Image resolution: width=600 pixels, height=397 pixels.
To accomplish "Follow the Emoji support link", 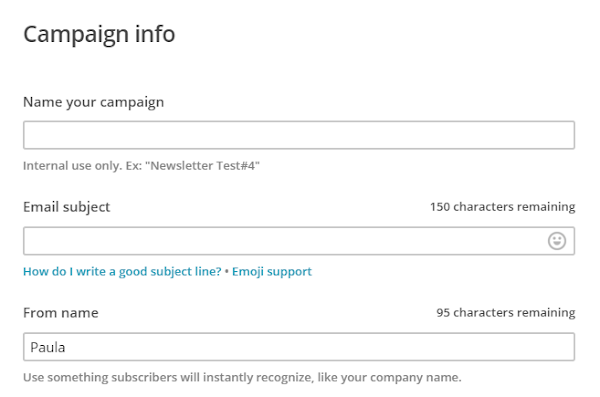I will pyautogui.click(x=272, y=271).
